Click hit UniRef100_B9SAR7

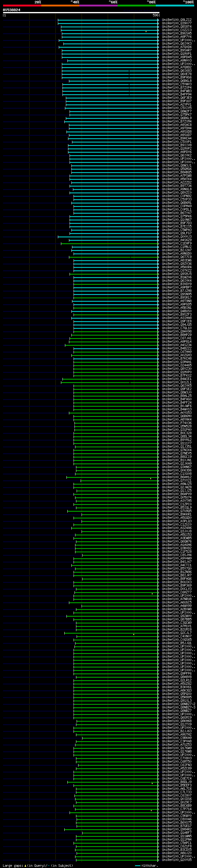(176, 50)
